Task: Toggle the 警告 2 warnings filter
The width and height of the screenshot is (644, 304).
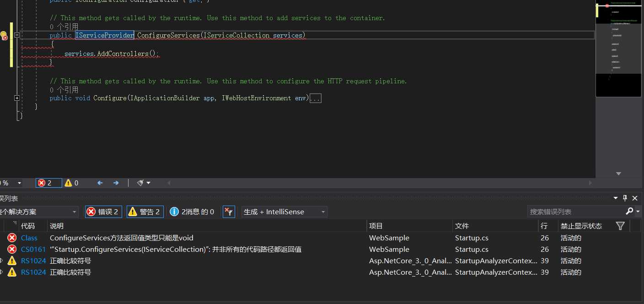Action: pyautogui.click(x=145, y=212)
